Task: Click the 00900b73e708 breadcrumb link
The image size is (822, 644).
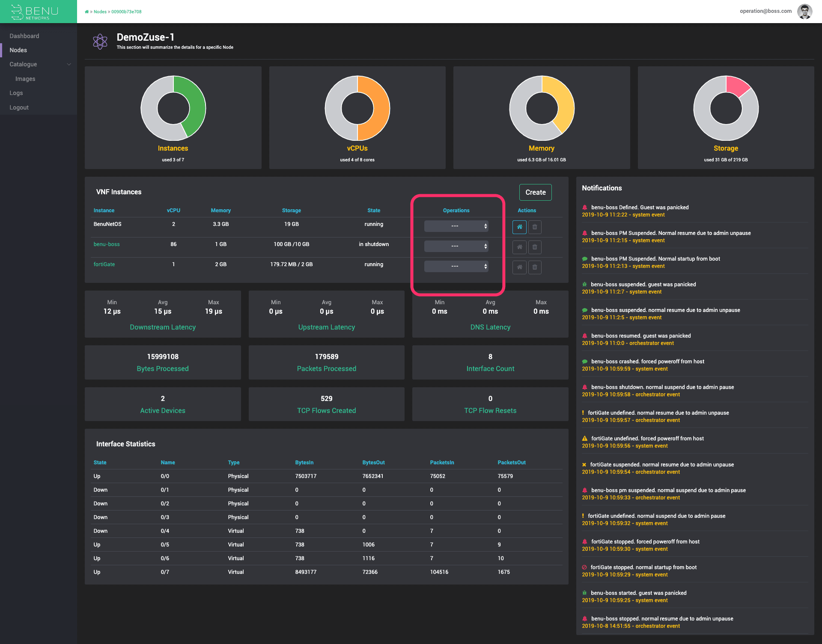Action: (126, 12)
